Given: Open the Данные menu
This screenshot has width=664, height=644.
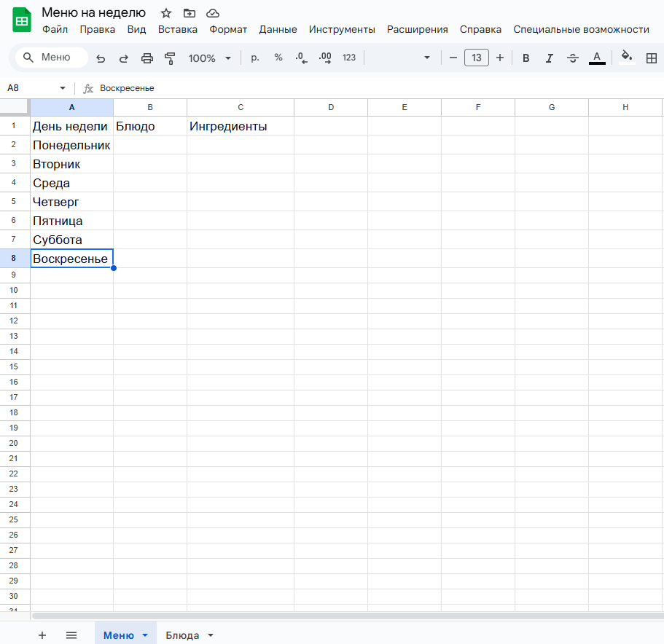Looking at the screenshot, I should (x=278, y=29).
